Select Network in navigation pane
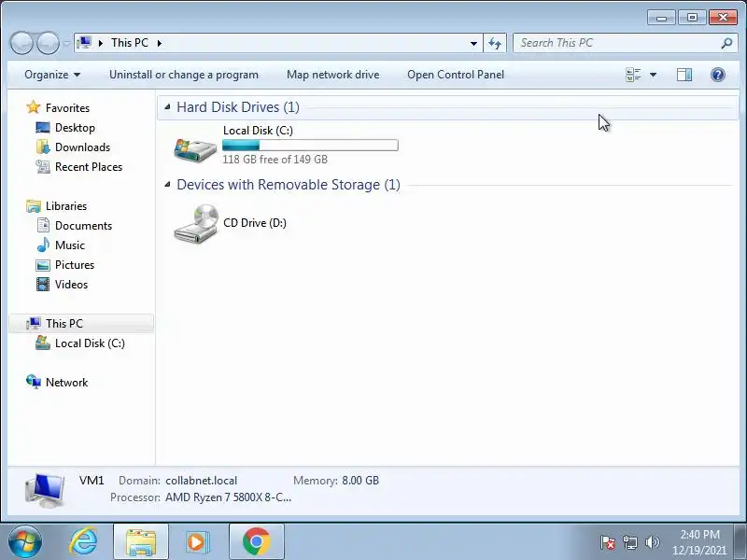This screenshot has height=560, width=747. pos(66,382)
